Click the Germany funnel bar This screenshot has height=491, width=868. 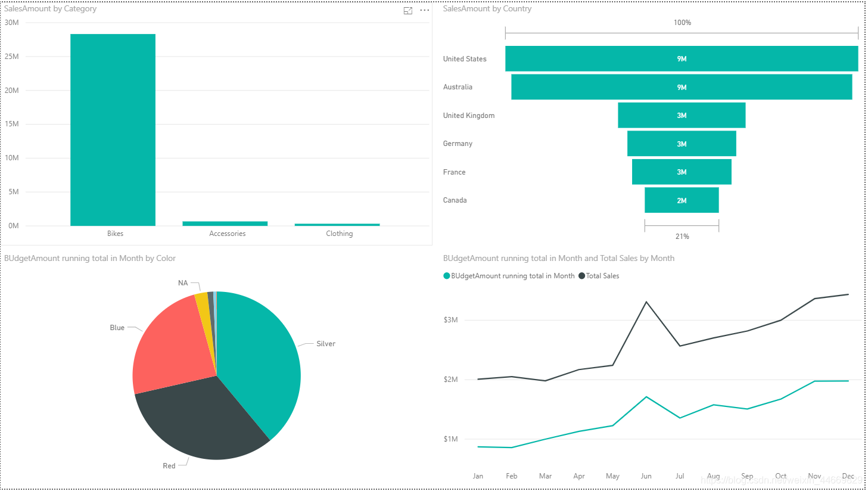682,144
